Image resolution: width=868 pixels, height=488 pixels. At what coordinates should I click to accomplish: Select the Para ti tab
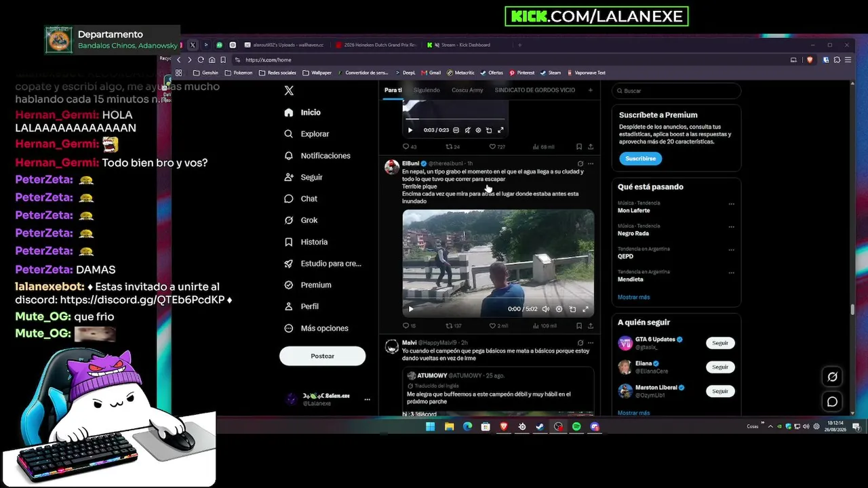[393, 90]
